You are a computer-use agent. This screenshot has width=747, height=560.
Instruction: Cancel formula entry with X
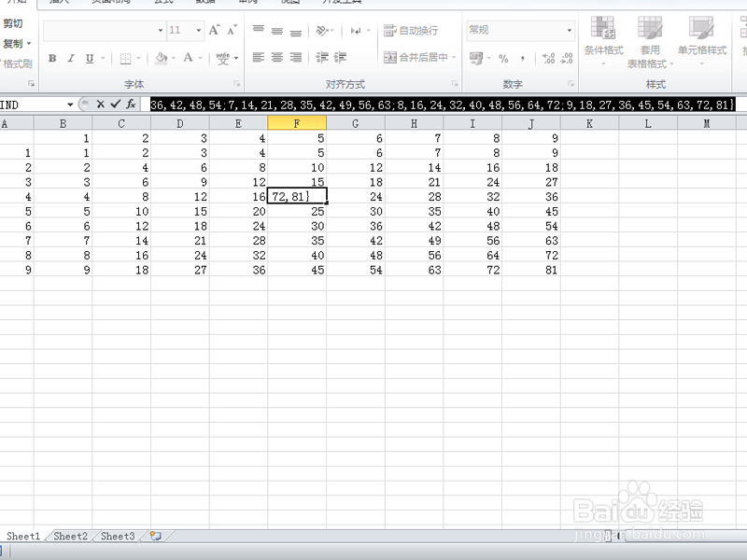pyautogui.click(x=100, y=104)
